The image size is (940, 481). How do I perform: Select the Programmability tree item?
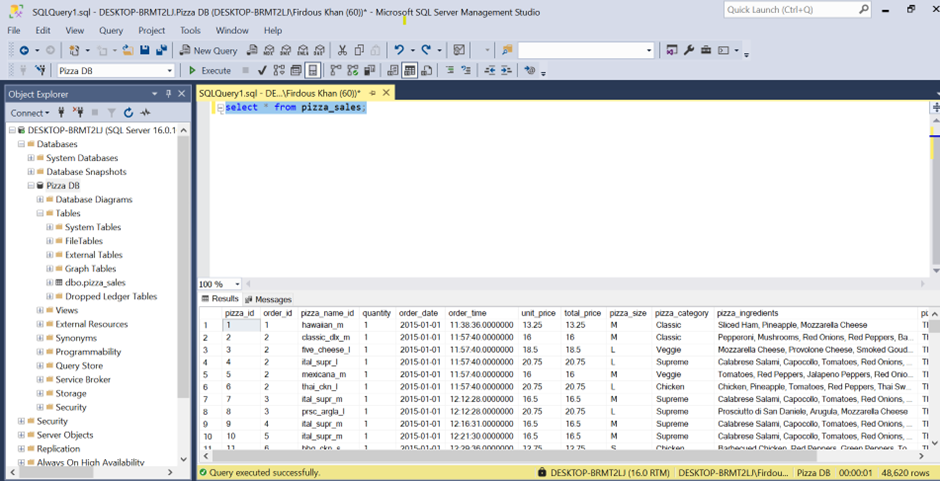(88, 352)
